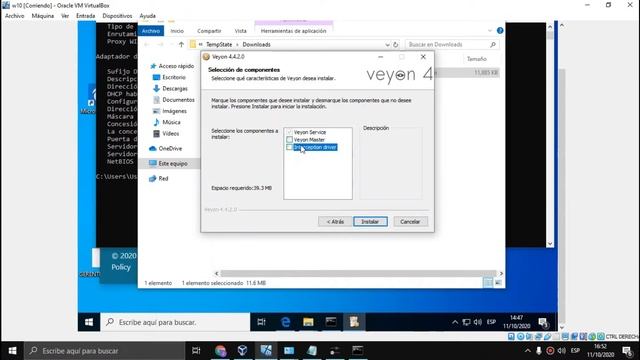
Task: Open File Explorer in guest taskbar
Action: coord(308,322)
